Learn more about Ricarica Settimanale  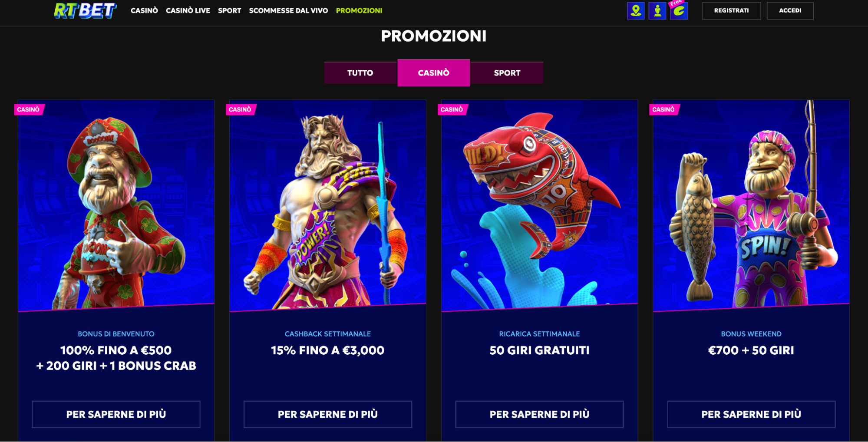(x=539, y=414)
